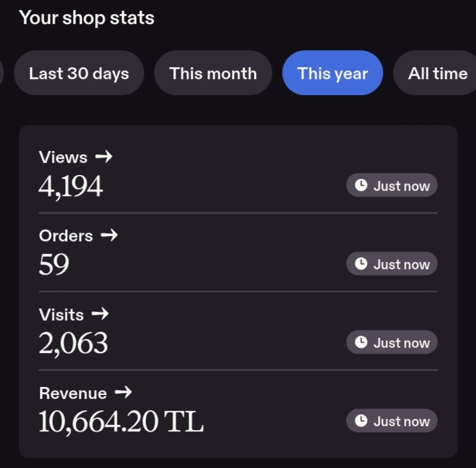Click the Just now badge for Revenue
Screen dimensions: 476x468
point(392,421)
